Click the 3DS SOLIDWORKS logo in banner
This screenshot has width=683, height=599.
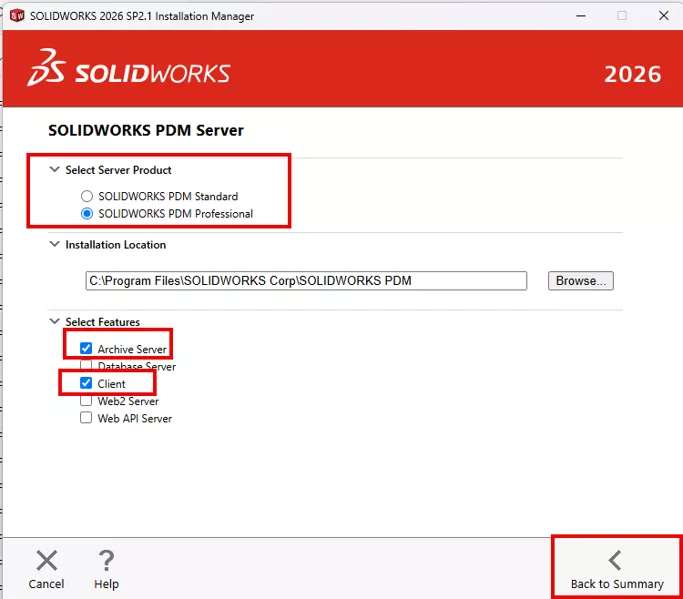tap(129, 68)
